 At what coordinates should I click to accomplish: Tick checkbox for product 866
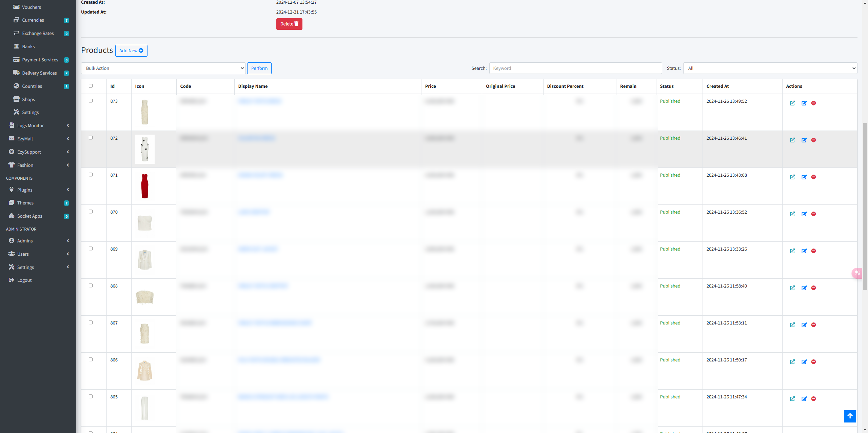[91, 359]
